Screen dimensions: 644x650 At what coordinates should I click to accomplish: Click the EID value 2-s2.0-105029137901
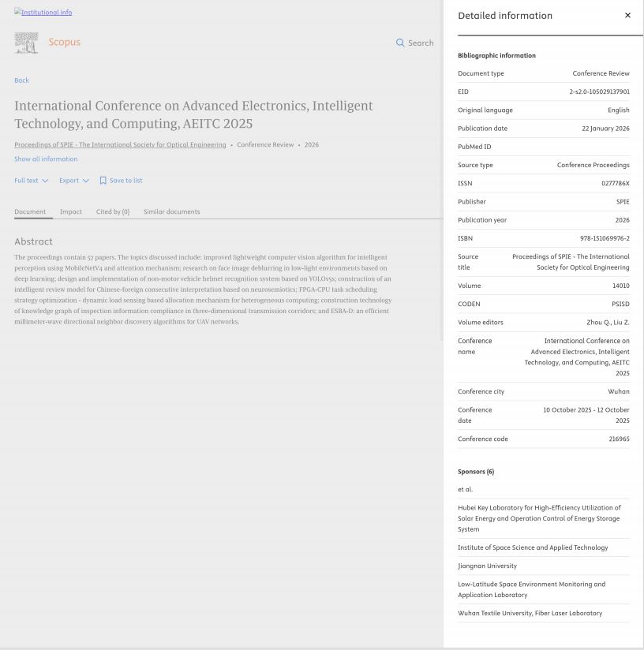coord(599,92)
